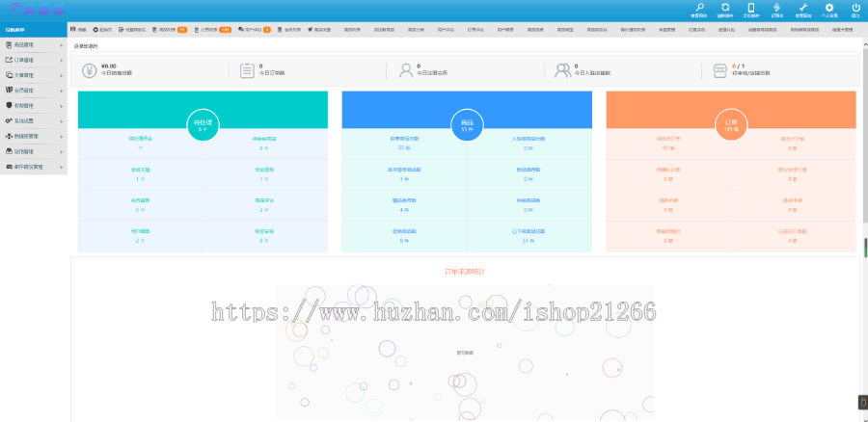Open the start page via the play-circle icon
The image size is (868, 422).
pyautogui.click(x=95, y=29)
